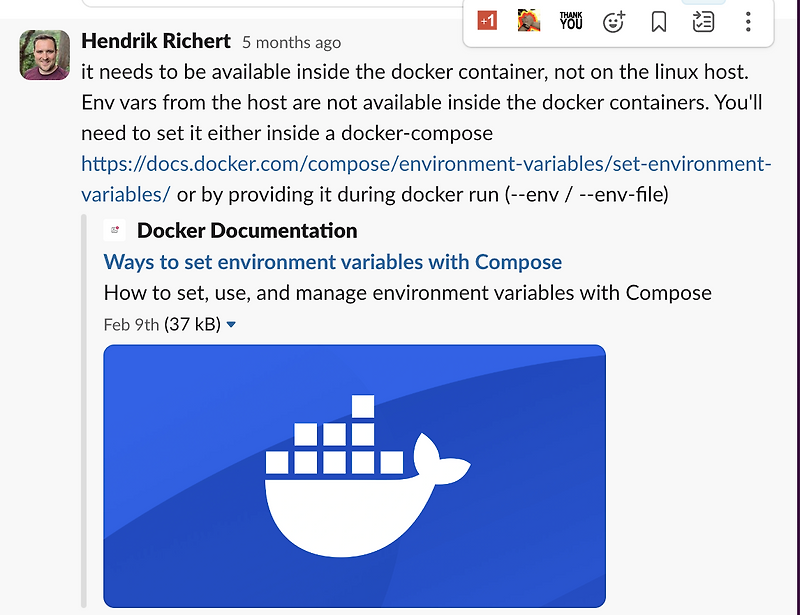
Task: Click the Docker whale logo in the preview
Action: [354, 477]
